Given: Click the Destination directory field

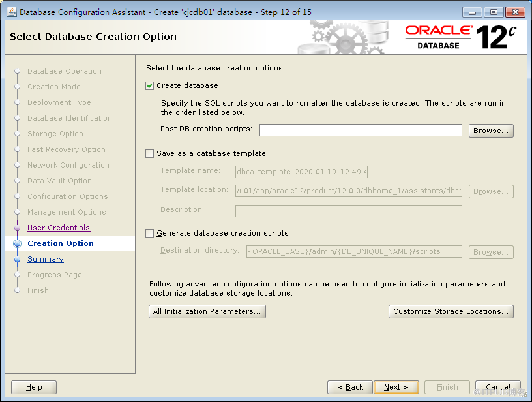Looking at the screenshot, I should click(354, 252).
